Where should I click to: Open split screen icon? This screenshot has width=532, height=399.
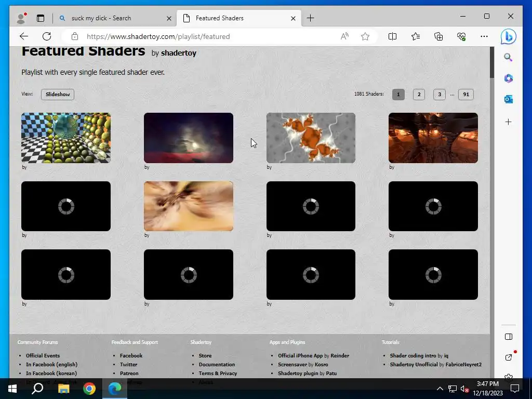pos(392,36)
